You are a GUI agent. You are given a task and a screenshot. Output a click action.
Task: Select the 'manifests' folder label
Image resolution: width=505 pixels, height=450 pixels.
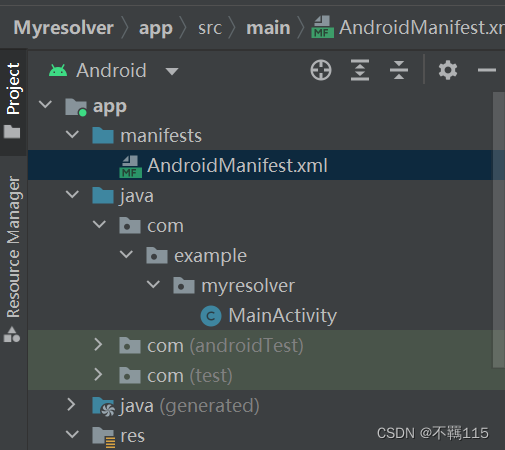click(x=161, y=136)
